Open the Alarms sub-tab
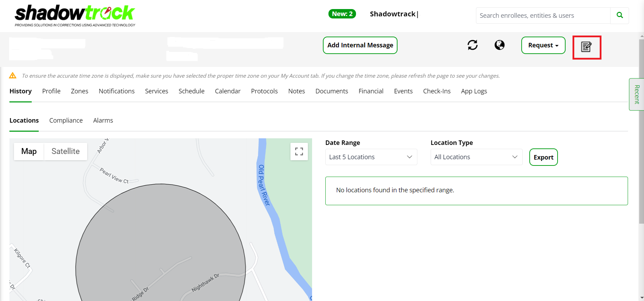This screenshot has height=301, width=644. pyautogui.click(x=103, y=121)
